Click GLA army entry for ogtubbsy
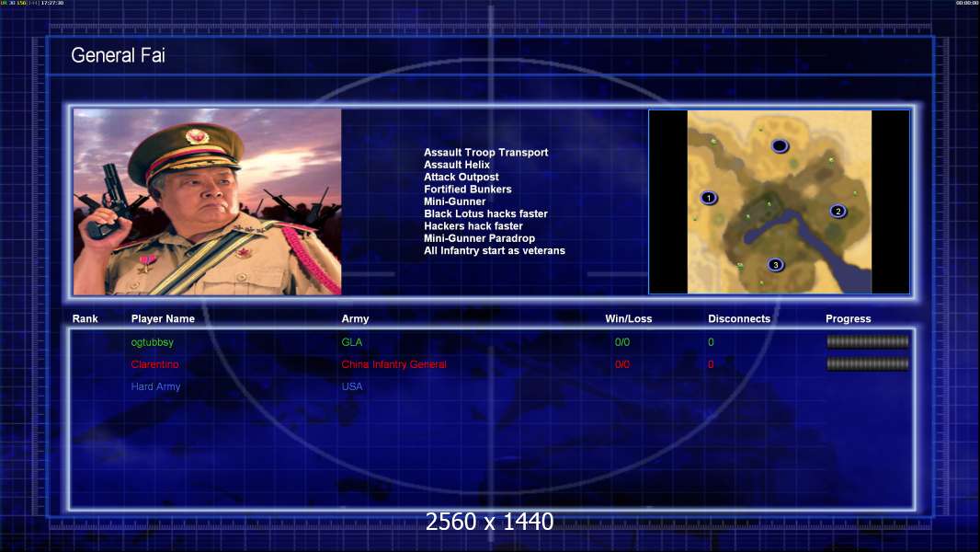Viewport: 980px width, 552px height. [352, 342]
